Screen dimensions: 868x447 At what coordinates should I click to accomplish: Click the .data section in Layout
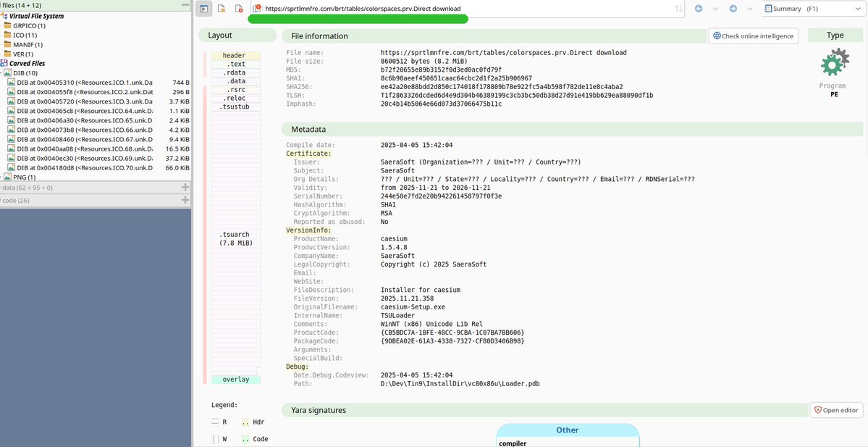pyautogui.click(x=236, y=81)
